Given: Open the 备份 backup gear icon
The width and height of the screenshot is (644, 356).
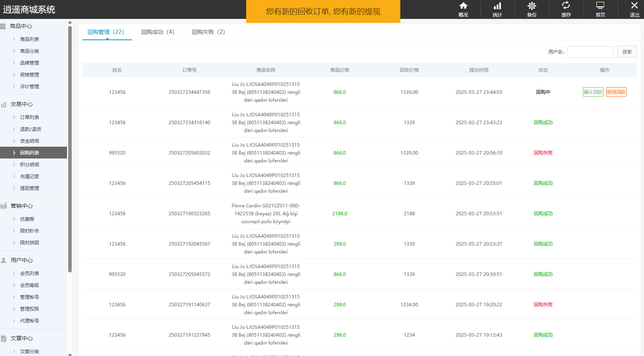Looking at the screenshot, I should (532, 6).
